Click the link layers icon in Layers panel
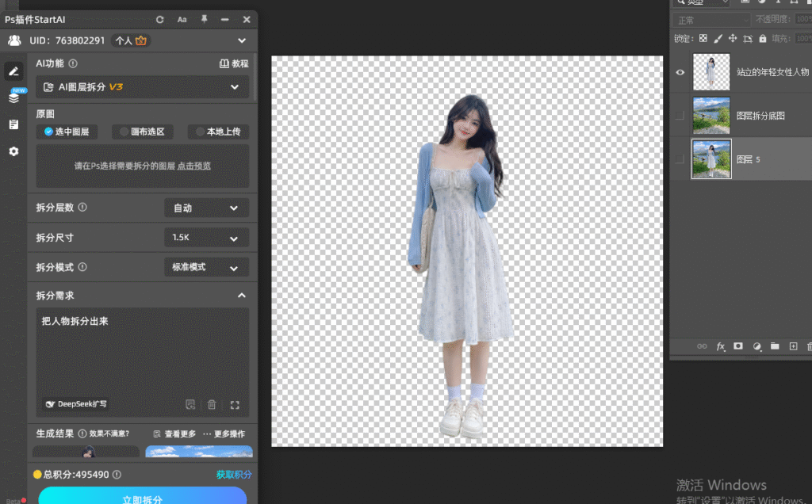 tap(702, 346)
